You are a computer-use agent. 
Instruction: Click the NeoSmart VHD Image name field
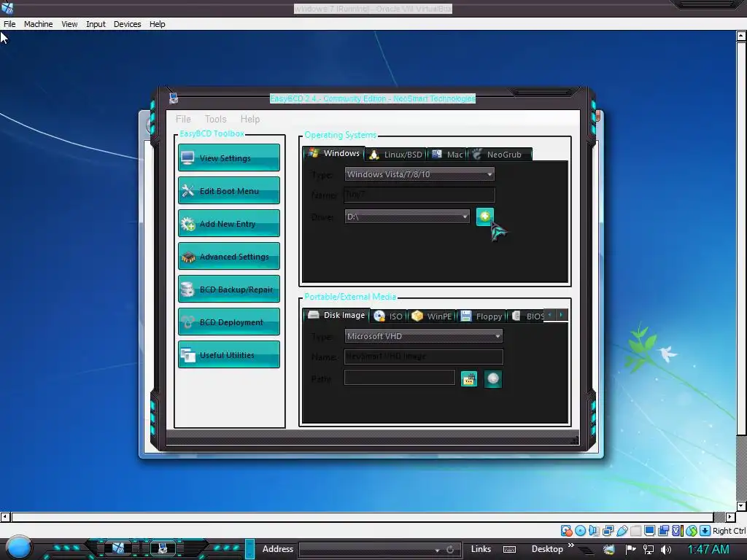pos(424,357)
